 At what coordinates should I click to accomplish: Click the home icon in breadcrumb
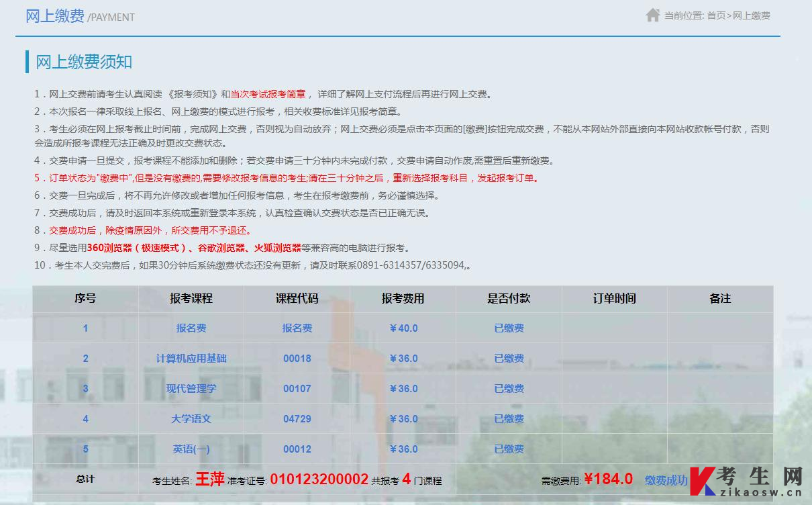(x=652, y=15)
